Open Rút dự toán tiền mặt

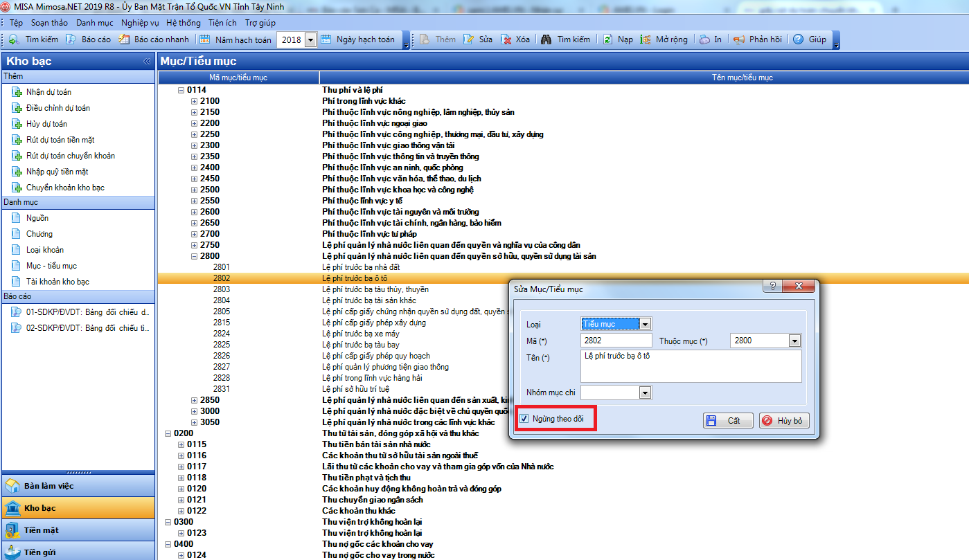60,140
